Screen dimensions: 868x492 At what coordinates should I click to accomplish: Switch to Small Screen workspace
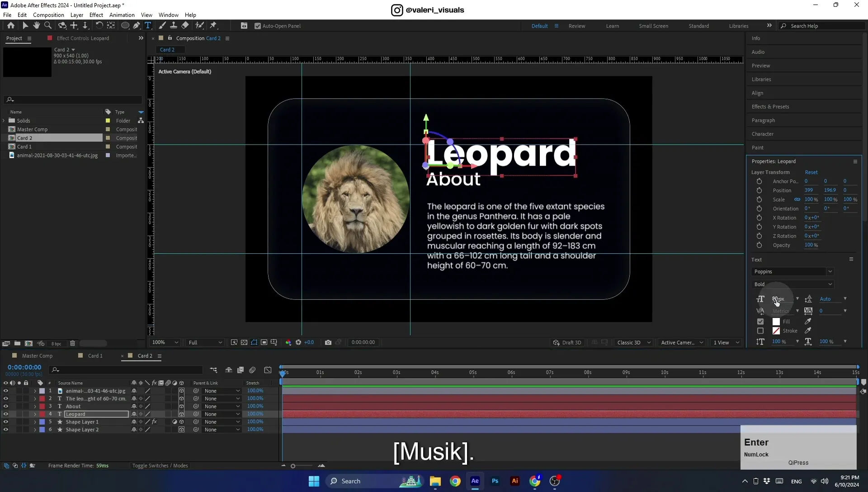[x=653, y=26]
